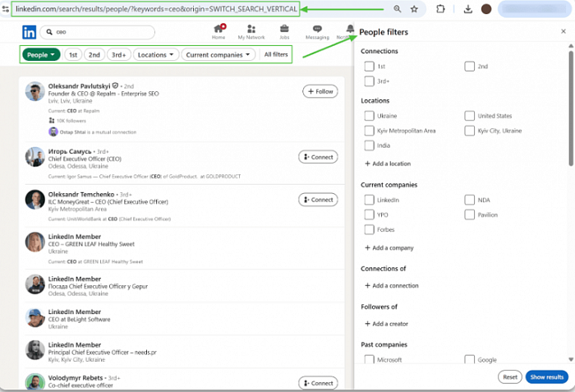
Task: Click the filters panel scrollbar thumb
Action: (x=571, y=108)
